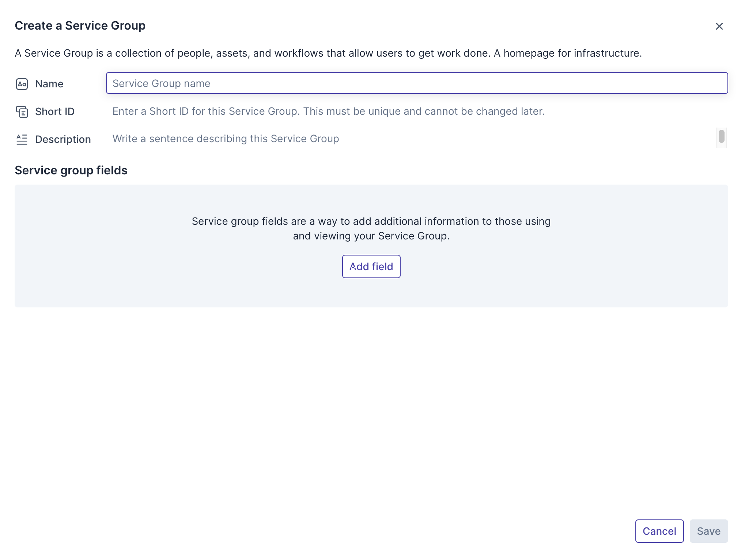Select the Description label text
Image resolution: width=745 pixels, height=560 pixels.
(63, 139)
